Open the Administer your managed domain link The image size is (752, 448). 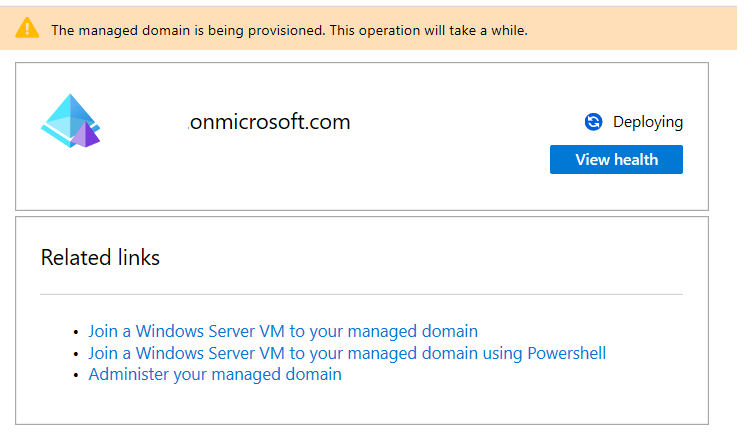pyautogui.click(x=215, y=375)
